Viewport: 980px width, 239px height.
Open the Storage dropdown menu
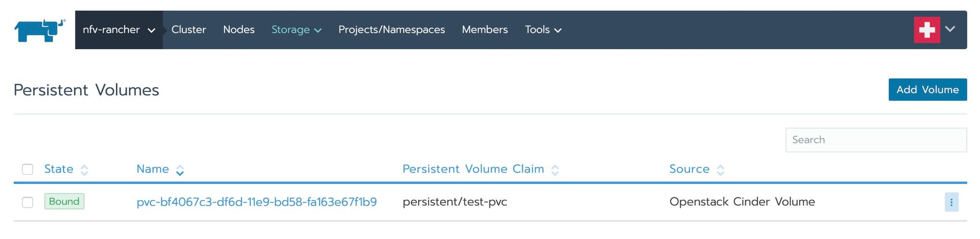coord(296,30)
